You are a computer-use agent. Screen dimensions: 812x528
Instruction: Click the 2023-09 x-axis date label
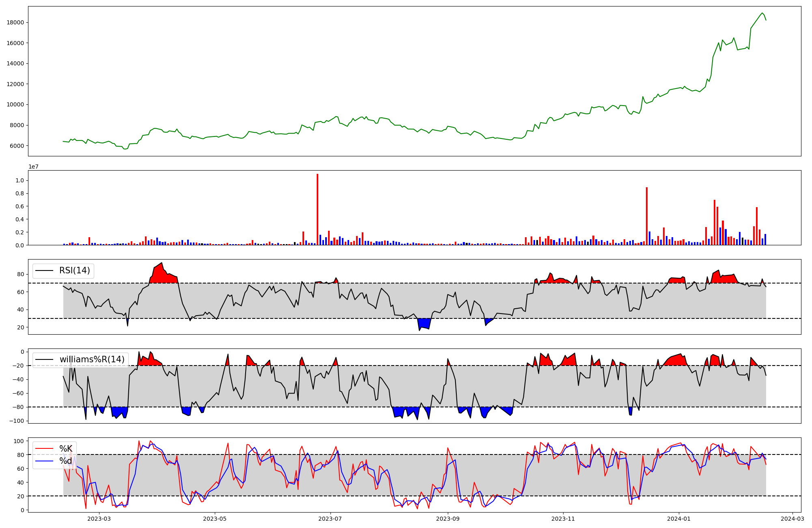pyautogui.click(x=448, y=518)
